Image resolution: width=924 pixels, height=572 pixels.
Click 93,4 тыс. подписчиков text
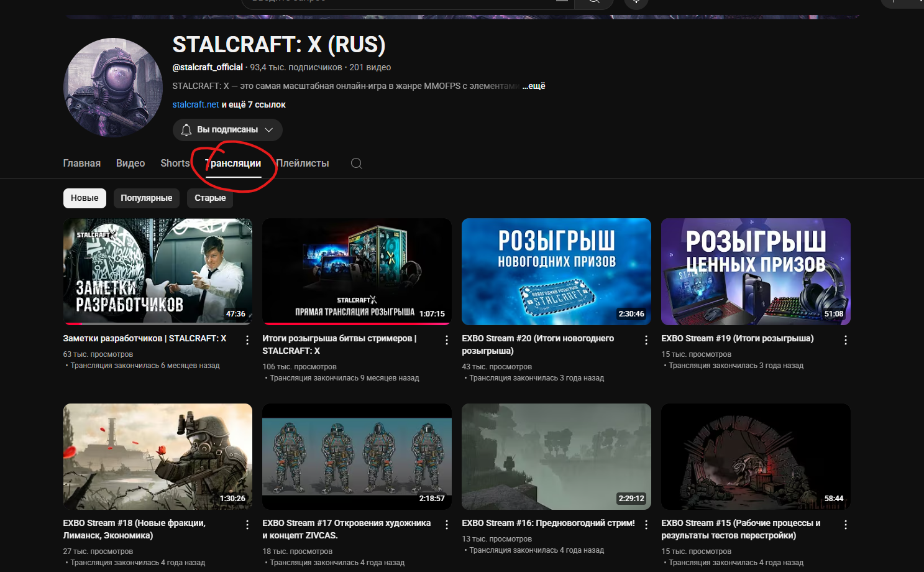tap(296, 67)
